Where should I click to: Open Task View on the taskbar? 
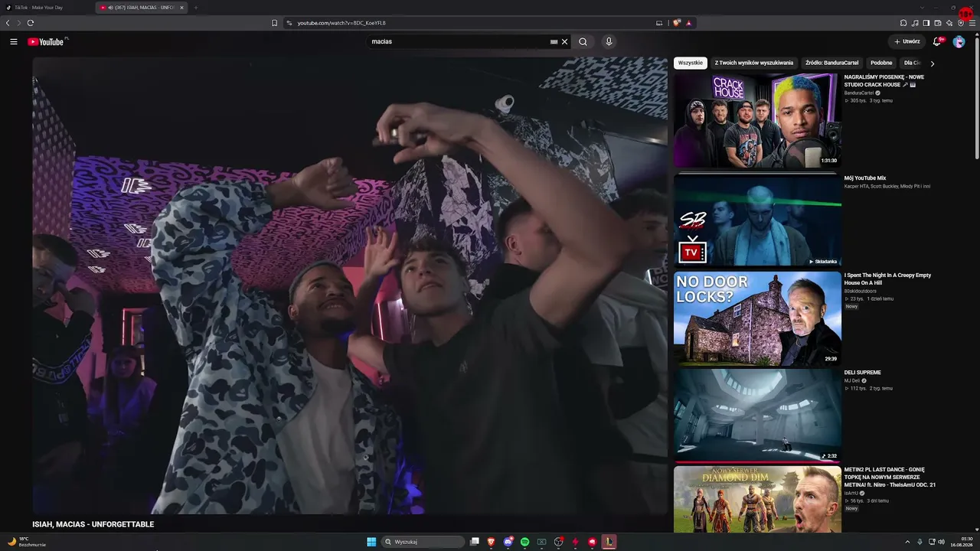pos(475,542)
